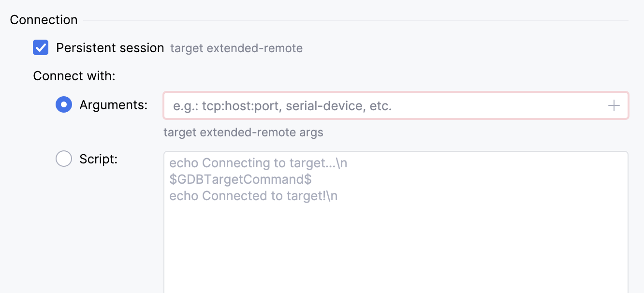Click the "Persistent session" label text
This screenshot has width=644, height=293.
[110, 48]
